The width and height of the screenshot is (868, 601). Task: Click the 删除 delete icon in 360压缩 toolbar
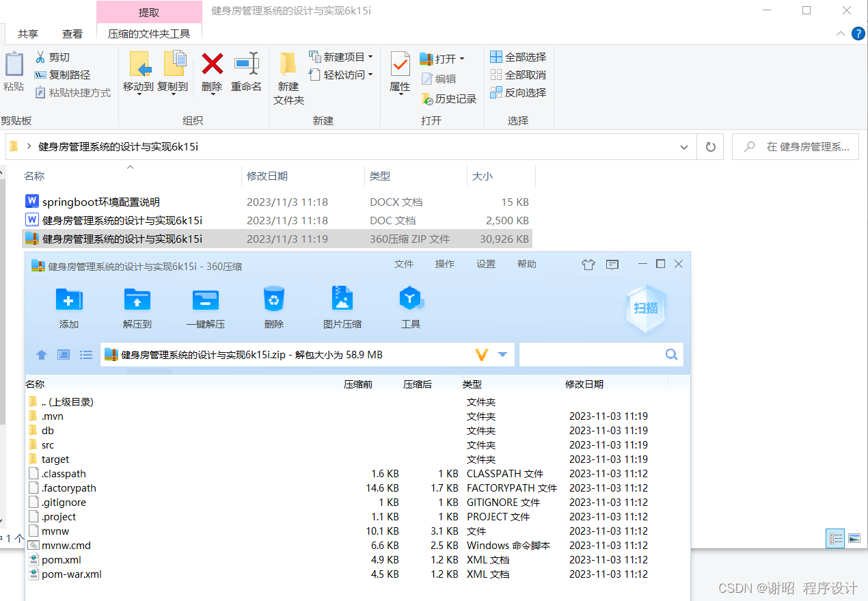273,307
